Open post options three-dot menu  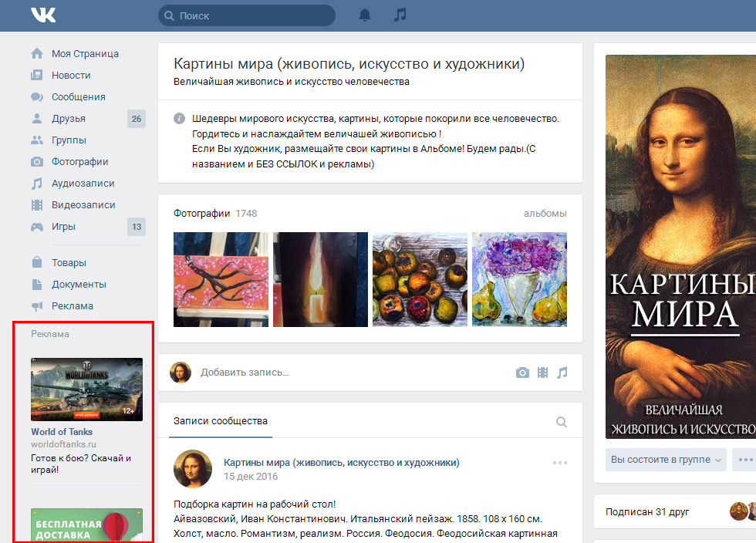pos(559,463)
